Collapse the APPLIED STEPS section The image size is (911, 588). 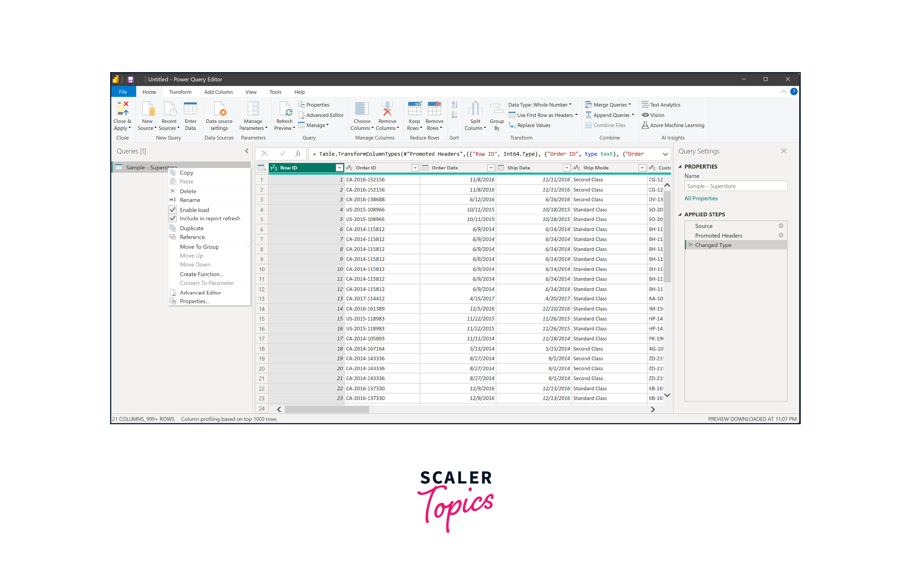[x=680, y=214]
